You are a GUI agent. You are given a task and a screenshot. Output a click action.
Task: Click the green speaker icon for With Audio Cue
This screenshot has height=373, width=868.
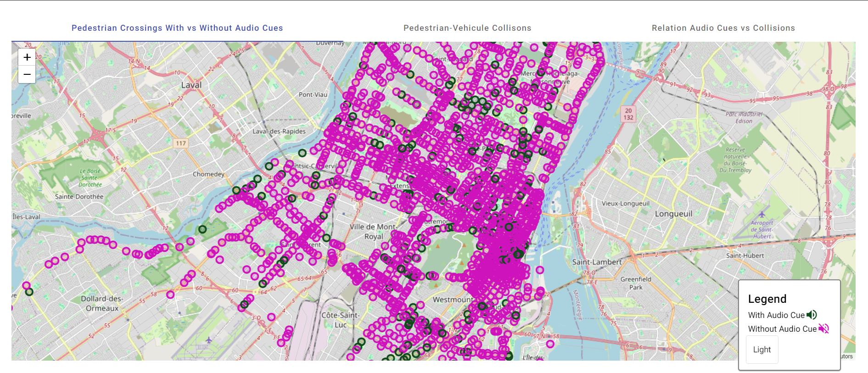pyautogui.click(x=812, y=315)
